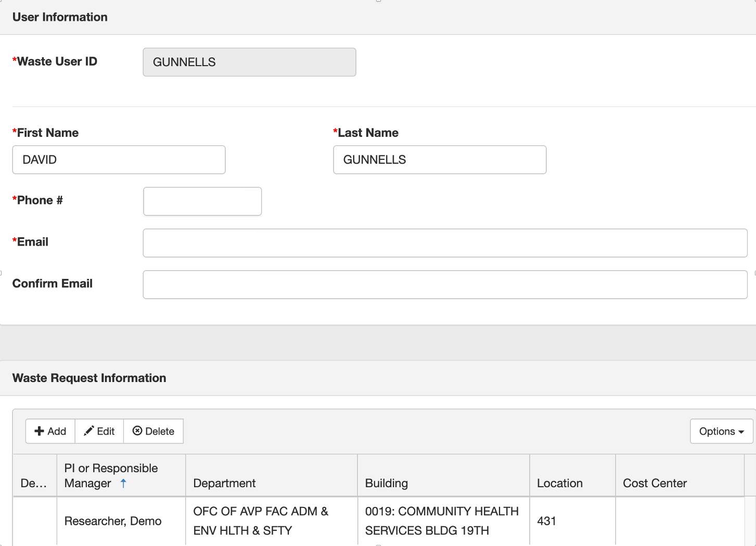Click the Delete button with circle-x icon
The width and height of the screenshot is (756, 546).
point(153,431)
